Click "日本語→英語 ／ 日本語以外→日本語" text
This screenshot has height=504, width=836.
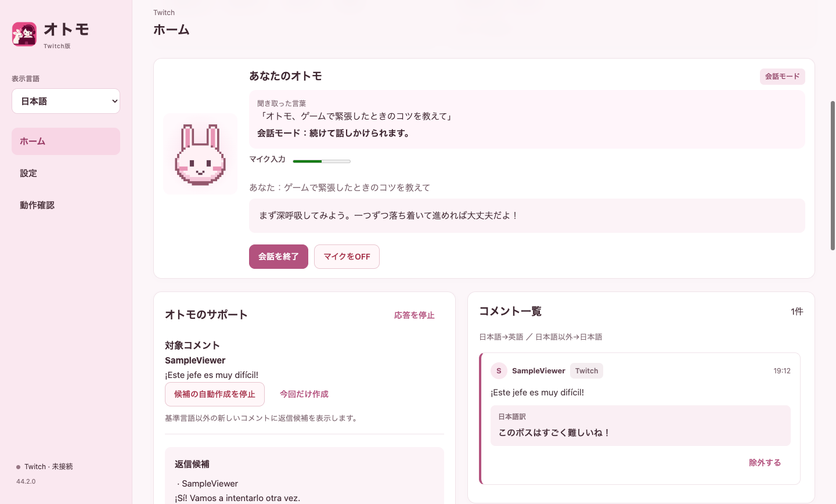click(540, 337)
